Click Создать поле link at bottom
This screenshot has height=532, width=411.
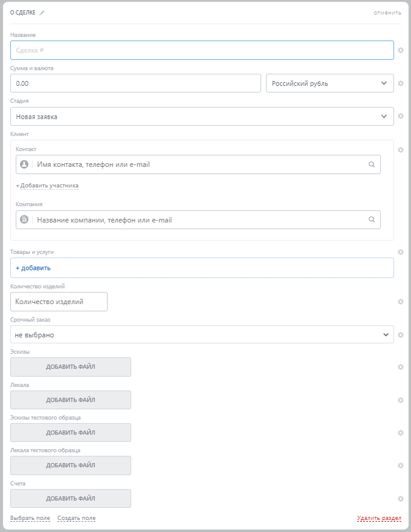tap(76, 518)
